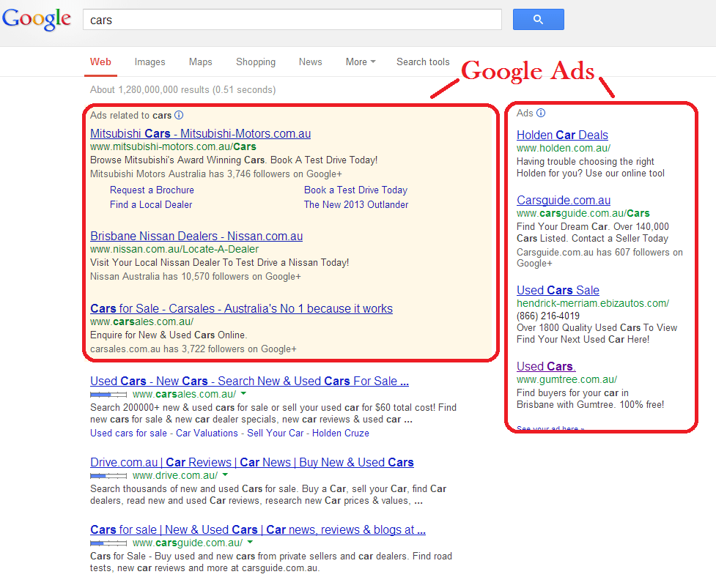The height and width of the screenshot is (588, 716).
Task: Click the 'Book a Test Drive Today' sitelink
Action: pos(355,190)
